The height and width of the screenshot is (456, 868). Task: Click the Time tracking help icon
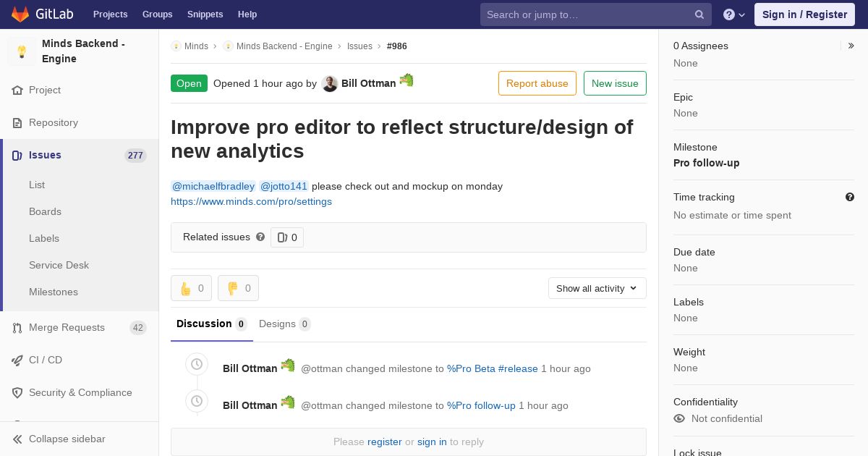(850, 197)
